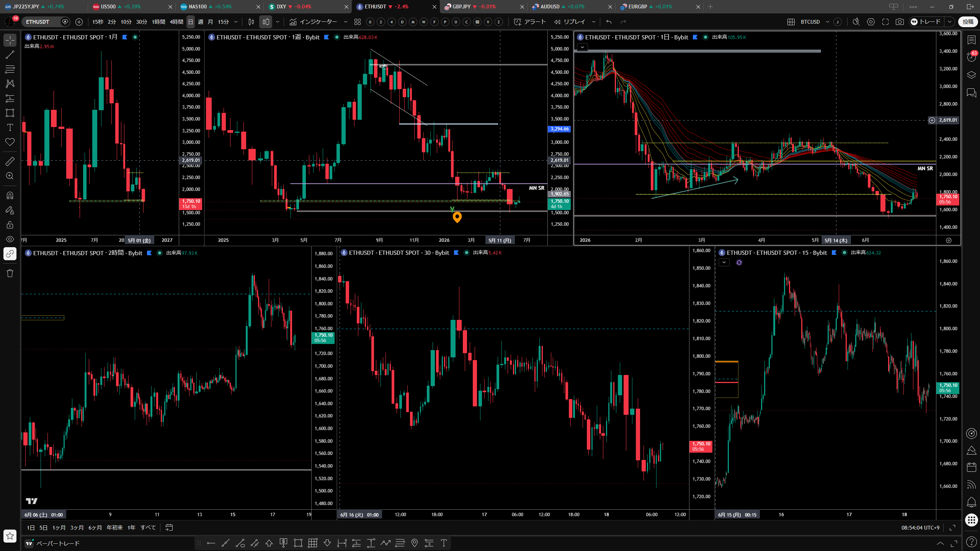980x551 pixels.
Task: Click the アラート alert button
Action: point(530,22)
